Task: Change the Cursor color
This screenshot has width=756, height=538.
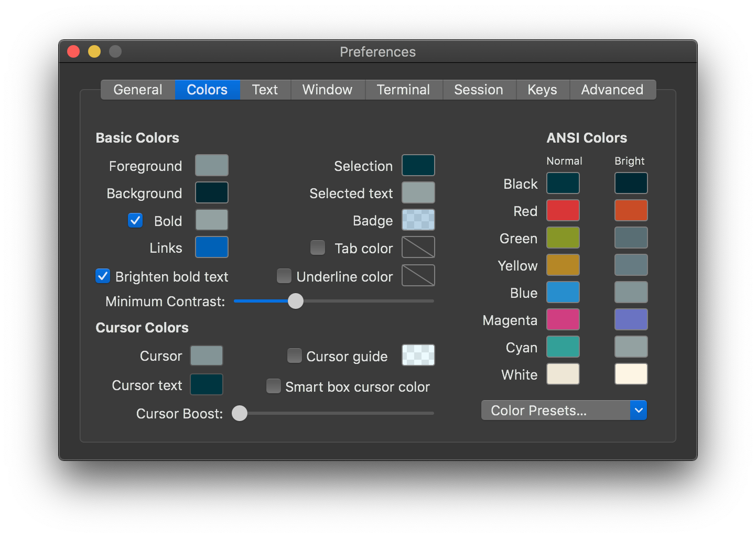Action: point(206,356)
